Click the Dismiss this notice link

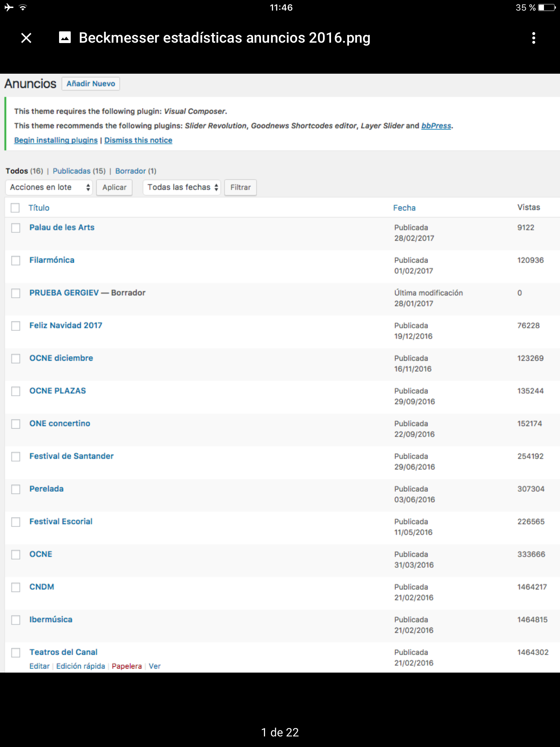pyautogui.click(x=138, y=140)
